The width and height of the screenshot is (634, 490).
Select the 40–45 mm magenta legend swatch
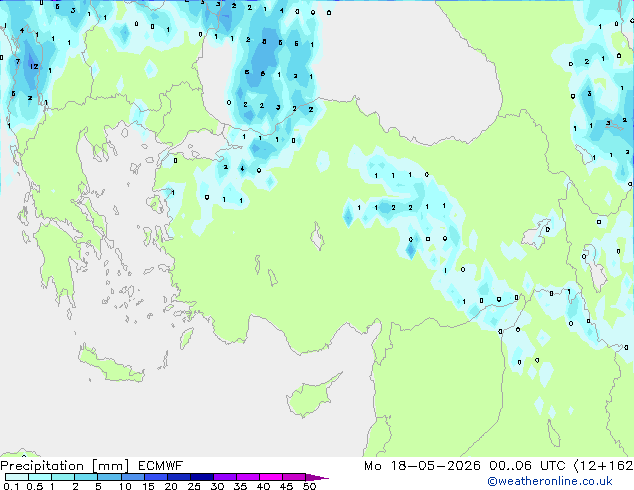coord(271,477)
